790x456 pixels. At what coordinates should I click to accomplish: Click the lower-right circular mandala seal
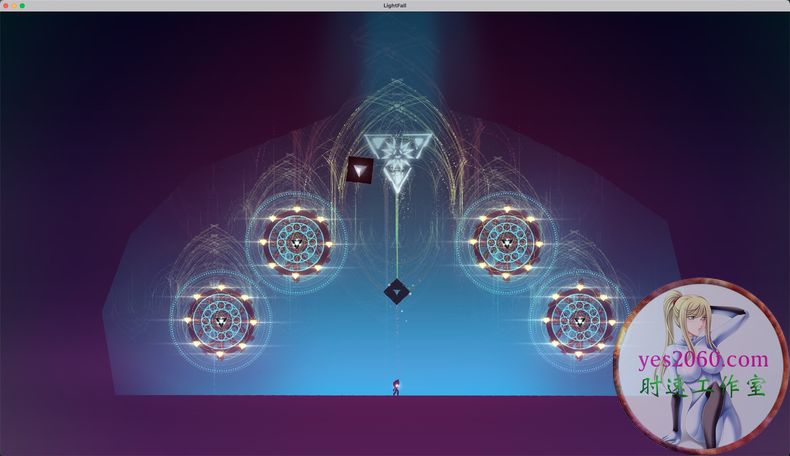[579, 321]
